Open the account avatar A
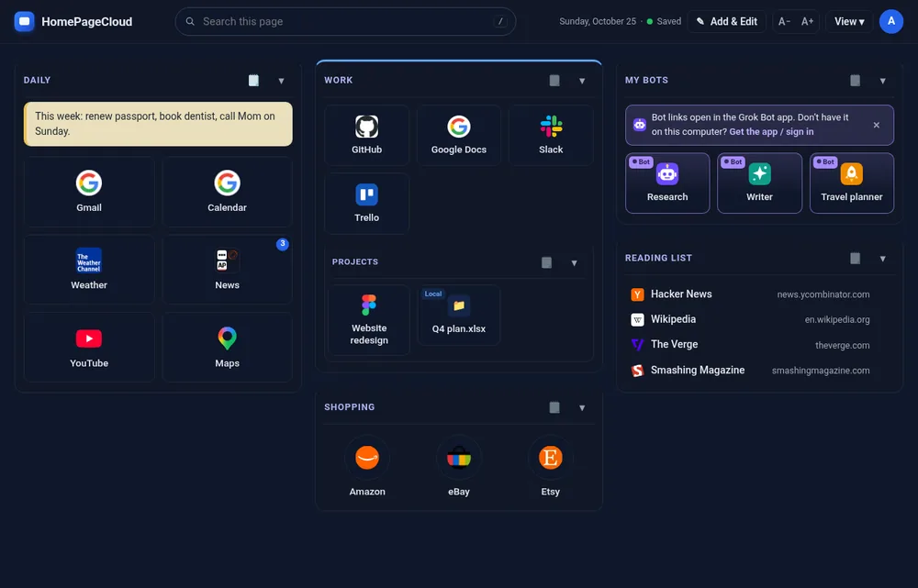Image resolution: width=918 pixels, height=588 pixels. pyautogui.click(x=891, y=22)
